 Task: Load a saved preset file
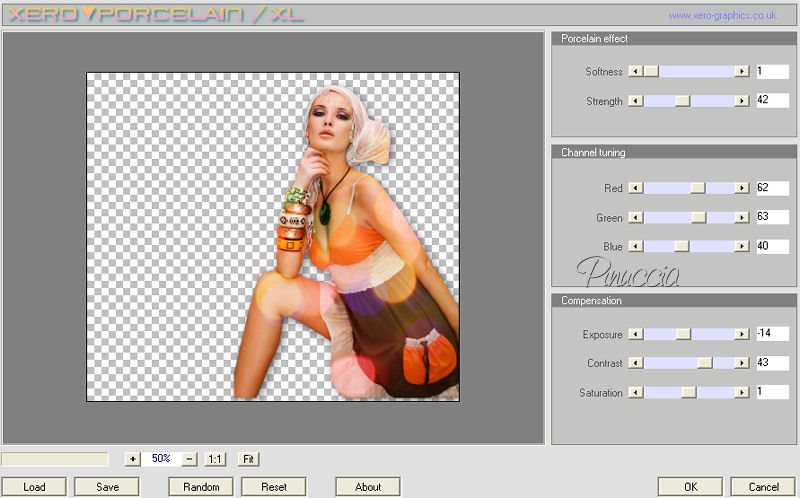[34, 487]
